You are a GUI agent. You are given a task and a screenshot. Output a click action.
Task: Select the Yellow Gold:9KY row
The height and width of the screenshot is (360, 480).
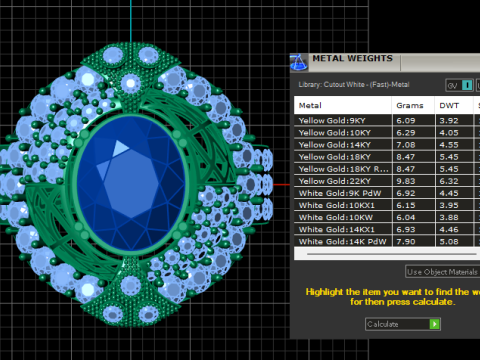[387, 120]
